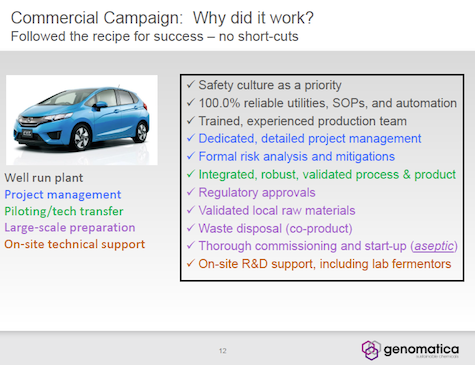Image resolution: width=475 pixels, height=365 pixels.
Task: Click the "Validated local raw materials" line
Action: [x=277, y=210]
